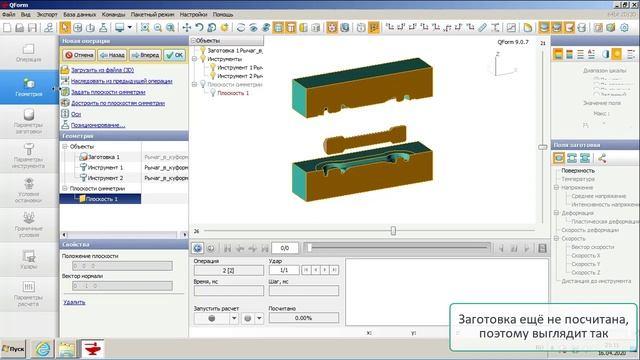Image resolution: width=640 pixels, height=360 pixels.
Task: Open the Параметры расчета sidebar section
Action: [x=29, y=293]
